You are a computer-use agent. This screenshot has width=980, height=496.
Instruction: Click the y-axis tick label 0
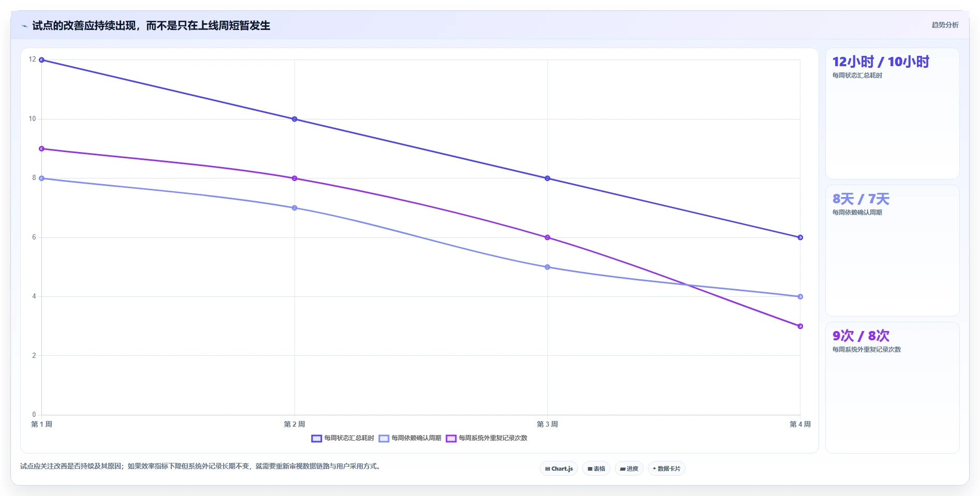(x=34, y=415)
